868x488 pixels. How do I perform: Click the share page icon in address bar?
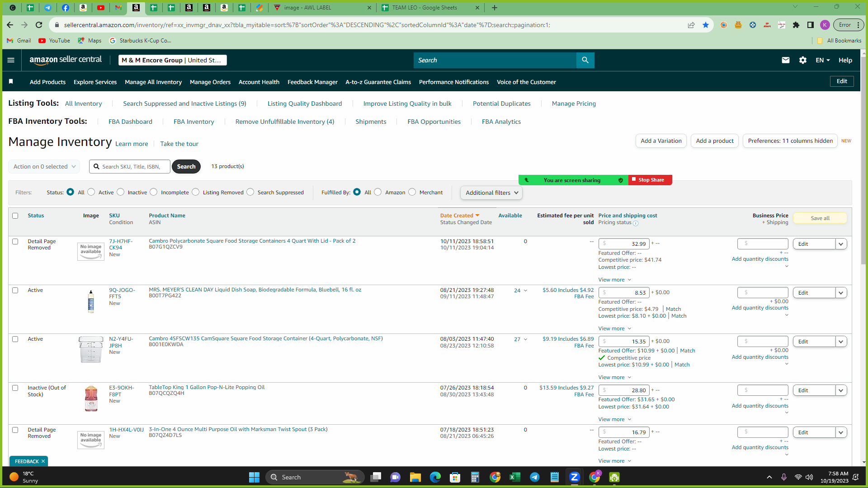[x=691, y=25]
